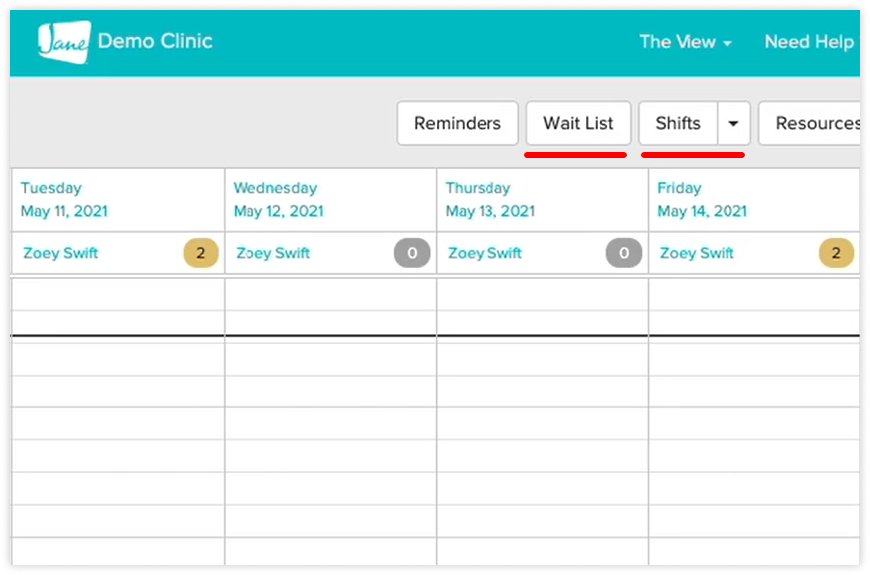Select the Wednesday May 12, 2021 header

[279, 200]
